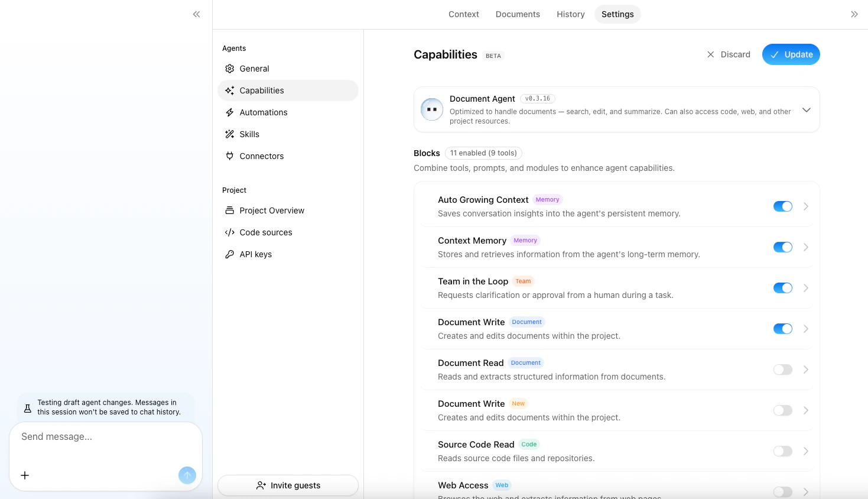The height and width of the screenshot is (499, 868).
Task: Click the New tag on Document Write
Action: click(x=518, y=404)
